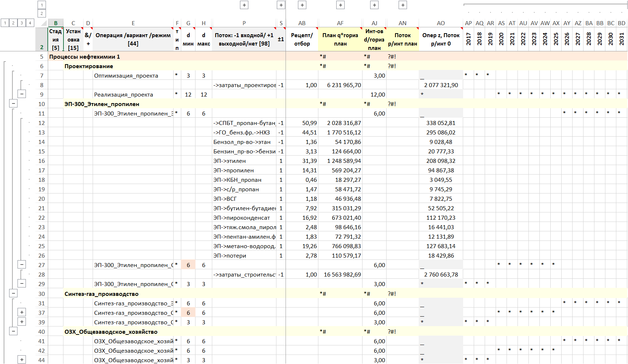Image resolution: width=628 pixels, height=364 pixels.
Task: Click the Рецепт/отбор header cell
Action: [x=302, y=39]
